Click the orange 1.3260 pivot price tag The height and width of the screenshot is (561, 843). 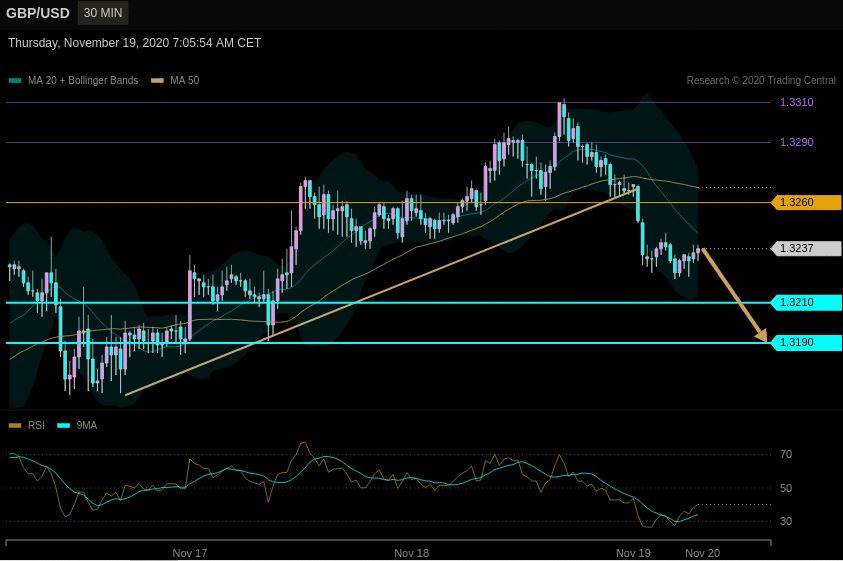pos(806,202)
